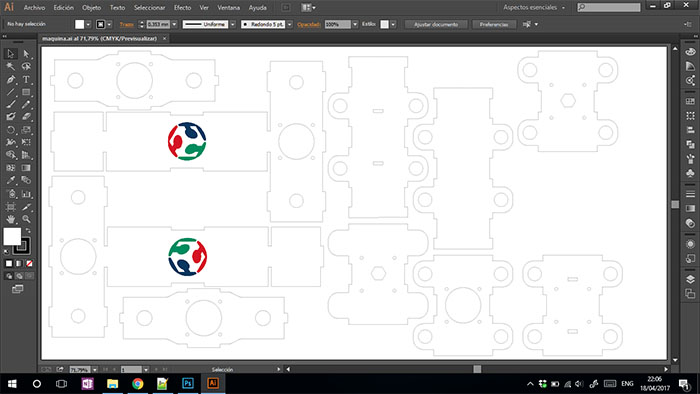
Task: Select the Eraser tool
Action: [x=26, y=116]
